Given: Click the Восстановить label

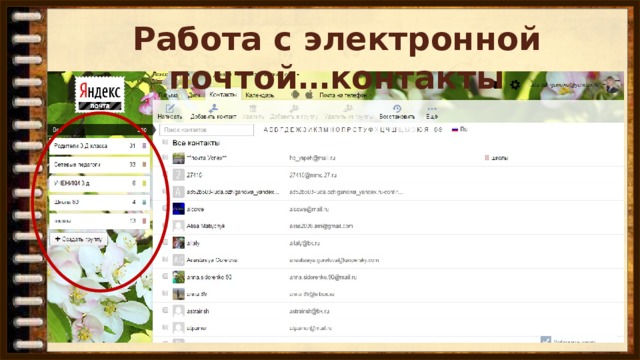Looking at the screenshot, I should [397, 117].
